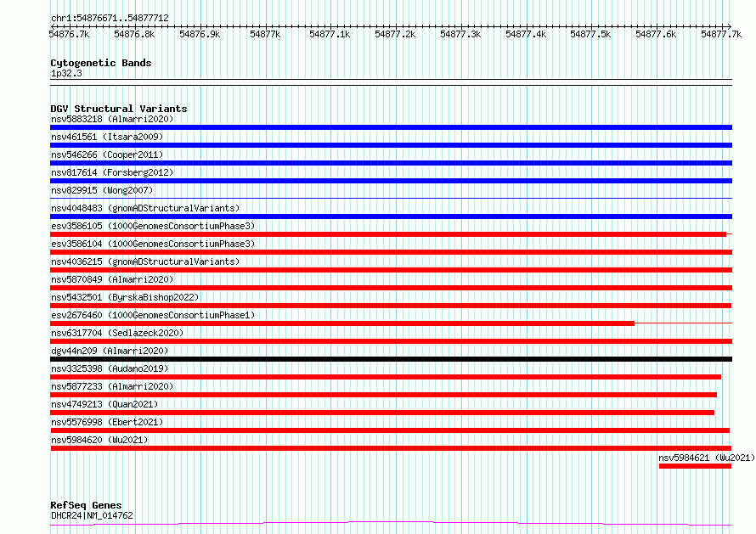756x534 pixels.
Task: Click the nsv5984621 (Wu2021) label
Action: (x=707, y=458)
